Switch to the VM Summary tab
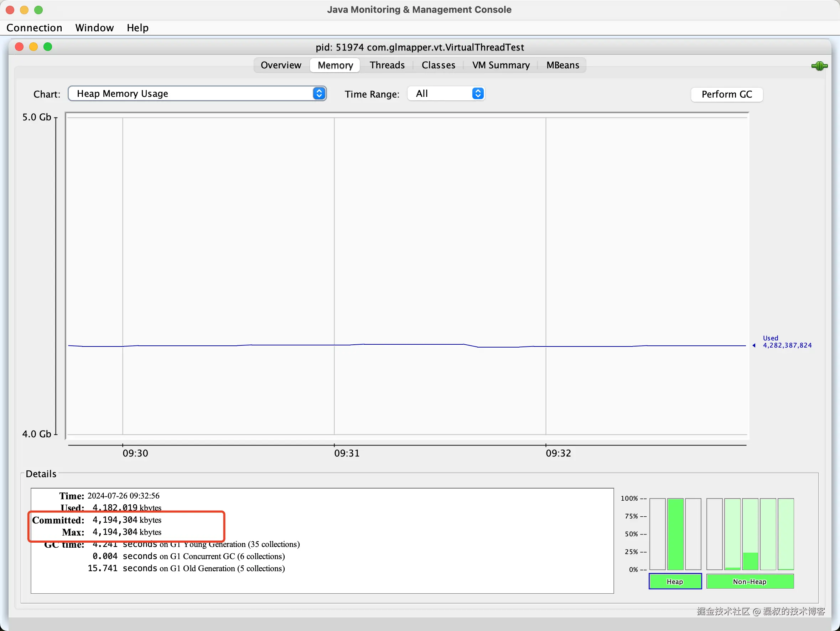Image resolution: width=840 pixels, height=631 pixels. 501,65
